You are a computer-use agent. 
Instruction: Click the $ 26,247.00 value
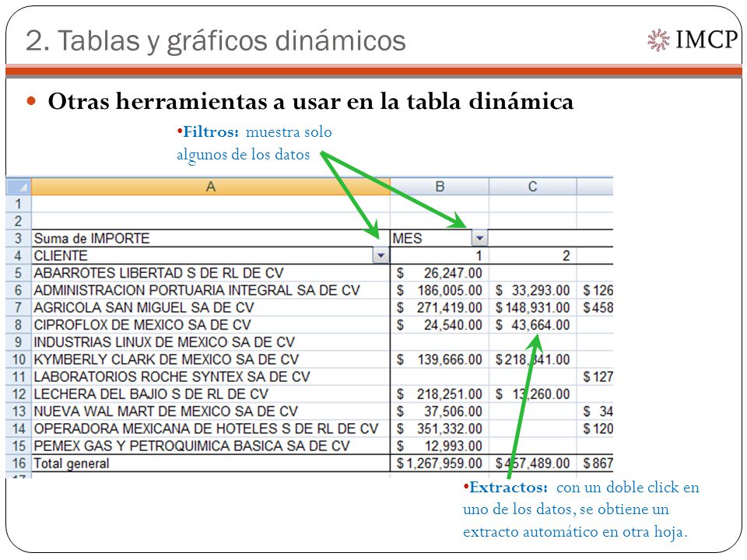click(440, 273)
